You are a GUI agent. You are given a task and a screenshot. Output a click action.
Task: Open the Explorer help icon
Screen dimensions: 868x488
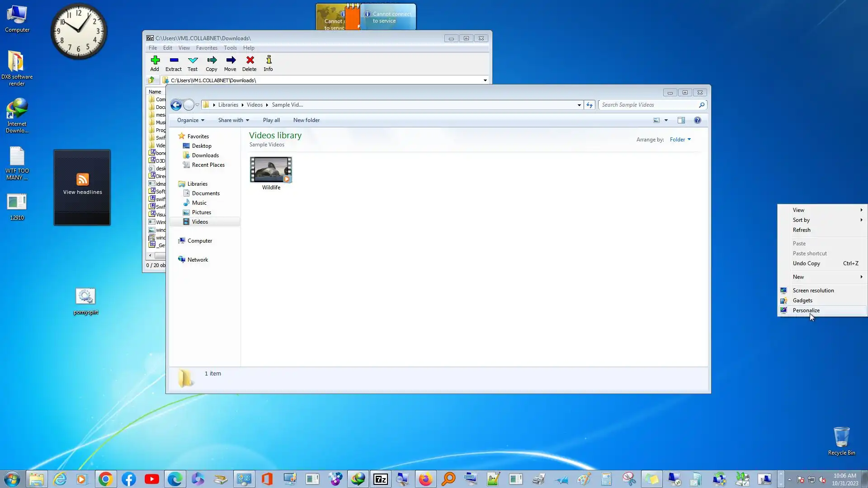click(698, 120)
